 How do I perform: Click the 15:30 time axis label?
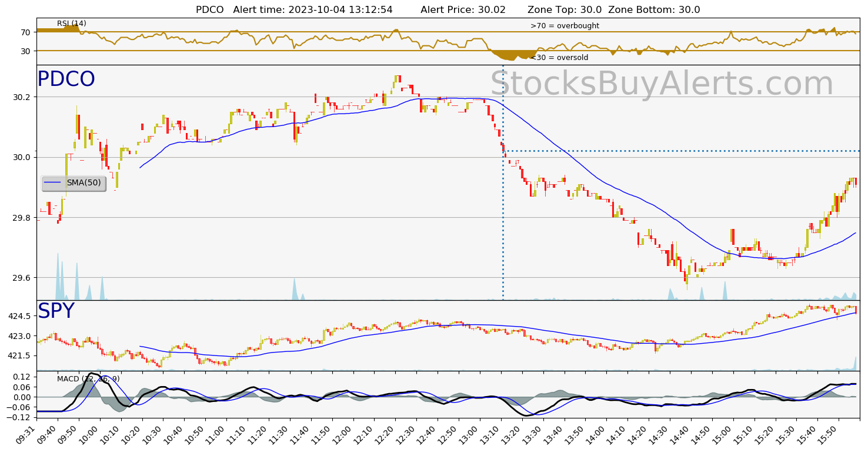787,434
